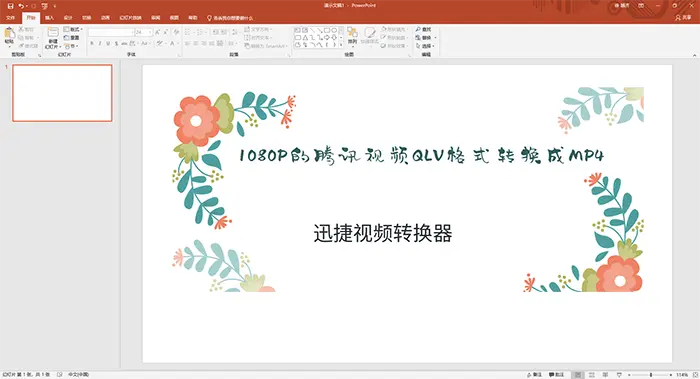Screen dimensions: 700x379
Task: Collapse the ribbon with the arrow
Action: tap(694, 55)
